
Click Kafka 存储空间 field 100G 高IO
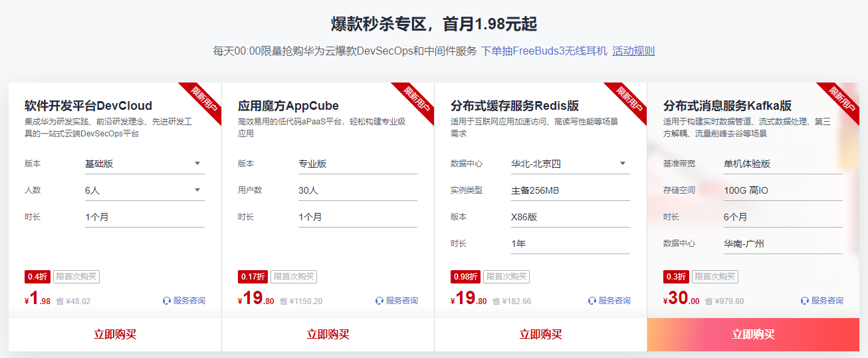coord(783,190)
